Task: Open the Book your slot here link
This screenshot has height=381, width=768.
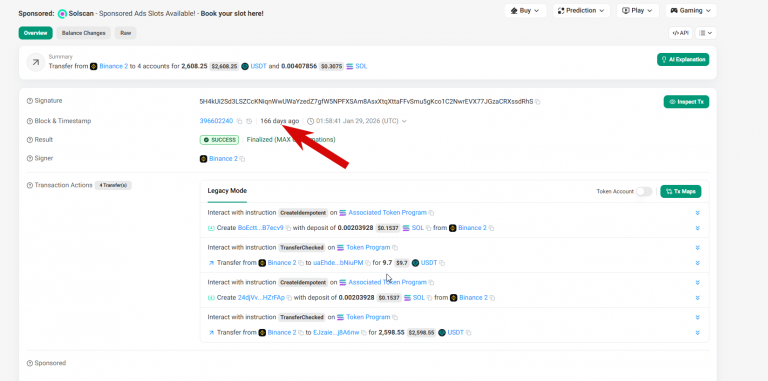Action: point(232,14)
